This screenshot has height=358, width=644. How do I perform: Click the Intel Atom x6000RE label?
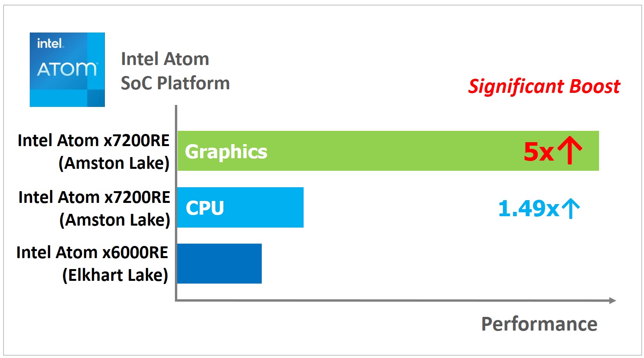coord(92,252)
